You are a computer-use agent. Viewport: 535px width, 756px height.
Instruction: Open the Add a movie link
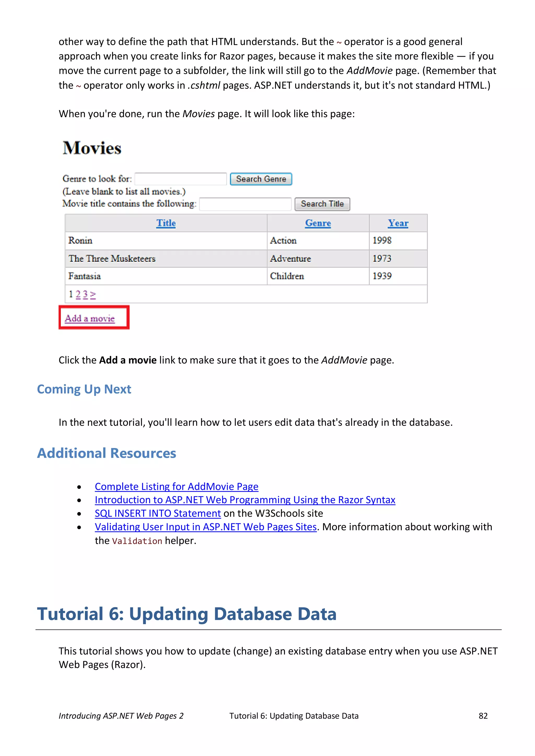pyautogui.click(x=90, y=318)
